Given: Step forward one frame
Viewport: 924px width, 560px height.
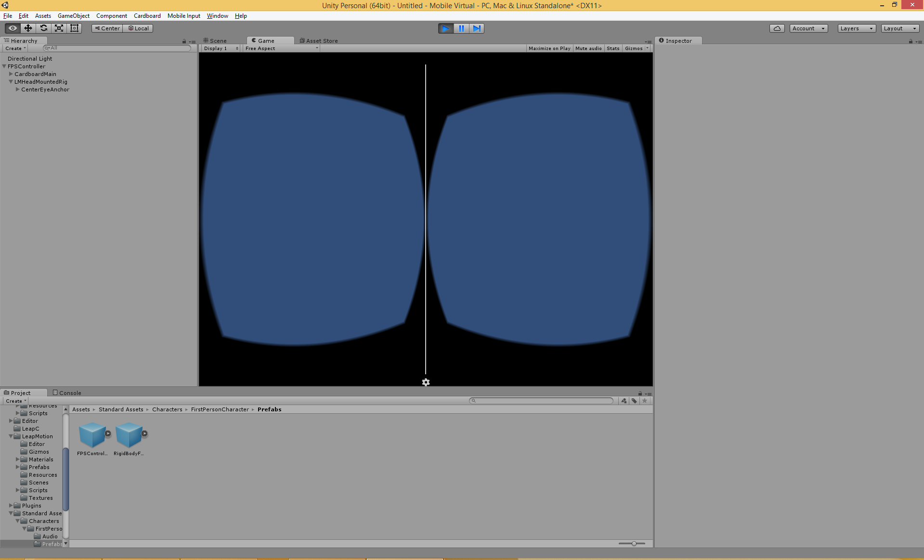Looking at the screenshot, I should pos(476,28).
